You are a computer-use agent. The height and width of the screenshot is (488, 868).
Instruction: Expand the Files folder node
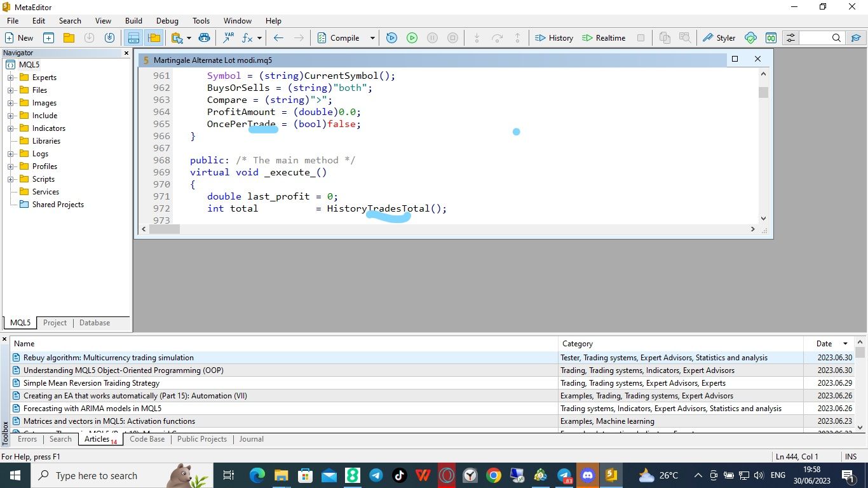10,90
